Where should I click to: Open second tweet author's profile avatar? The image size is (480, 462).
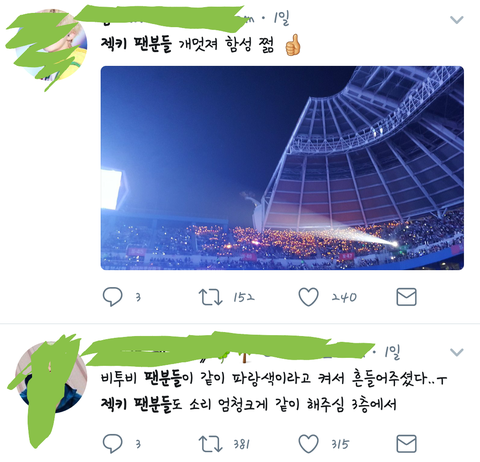[51, 377]
